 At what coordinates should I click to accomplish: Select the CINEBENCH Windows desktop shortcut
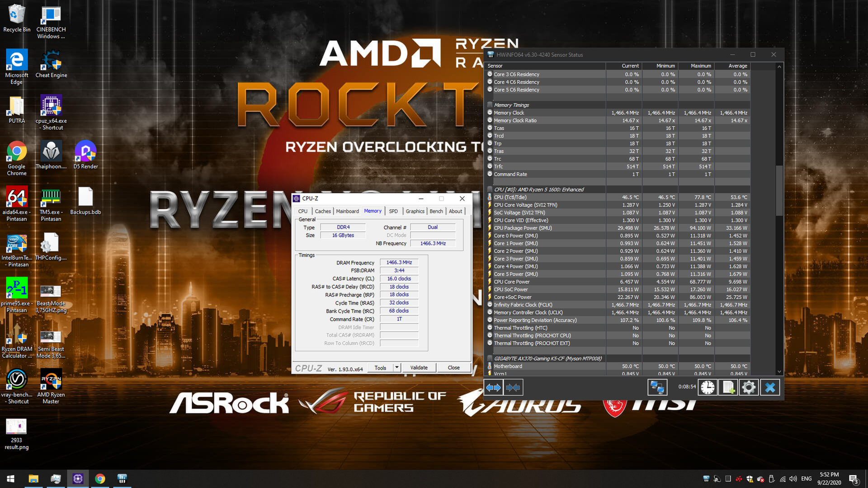pyautogui.click(x=51, y=23)
